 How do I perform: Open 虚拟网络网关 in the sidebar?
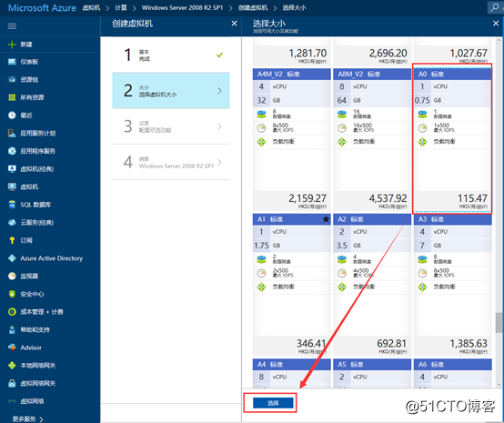point(32,383)
